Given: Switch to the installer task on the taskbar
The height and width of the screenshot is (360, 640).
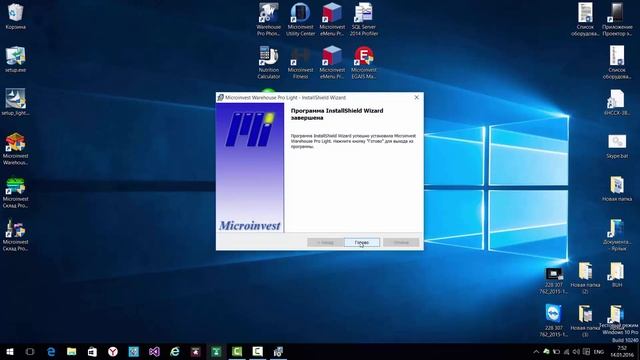Looking at the screenshot, I should click(x=278, y=352).
